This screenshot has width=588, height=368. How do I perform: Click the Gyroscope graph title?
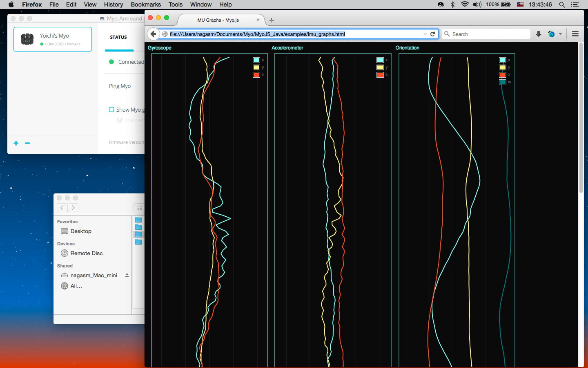pyautogui.click(x=160, y=48)
